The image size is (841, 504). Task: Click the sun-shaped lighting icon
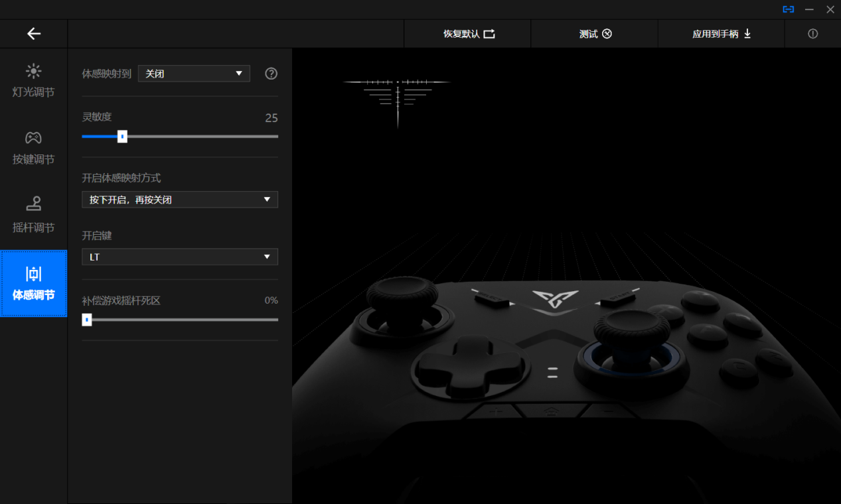click(x=34, y=71)
